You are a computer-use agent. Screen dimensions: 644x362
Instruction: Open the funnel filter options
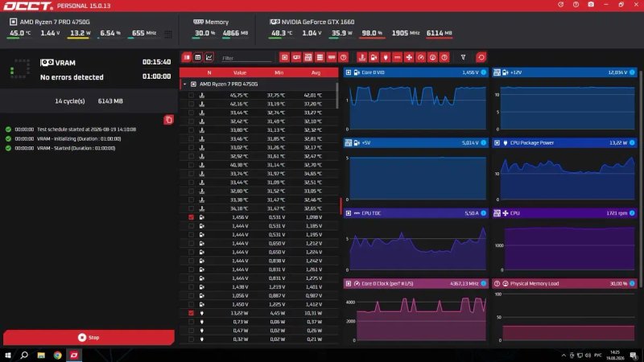coord(464,57)
